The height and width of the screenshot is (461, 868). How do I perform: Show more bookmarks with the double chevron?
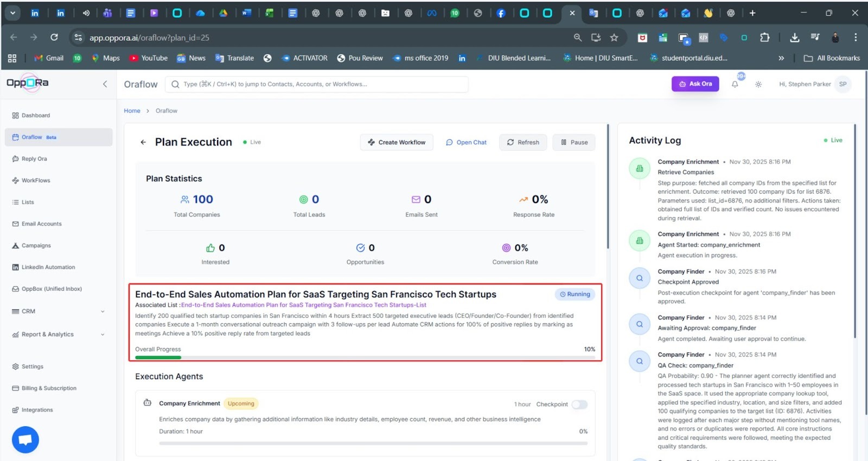coord(781,58)
